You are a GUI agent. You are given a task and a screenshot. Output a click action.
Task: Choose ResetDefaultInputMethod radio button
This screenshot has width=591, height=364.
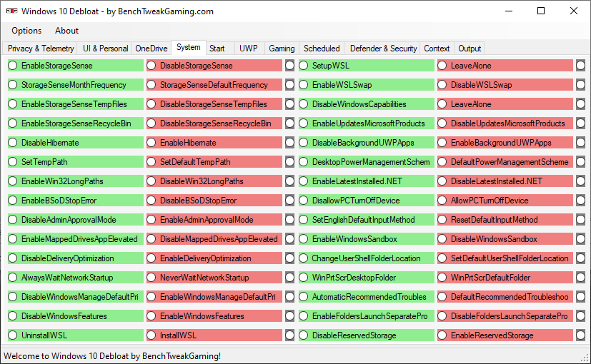click(505, 219)
